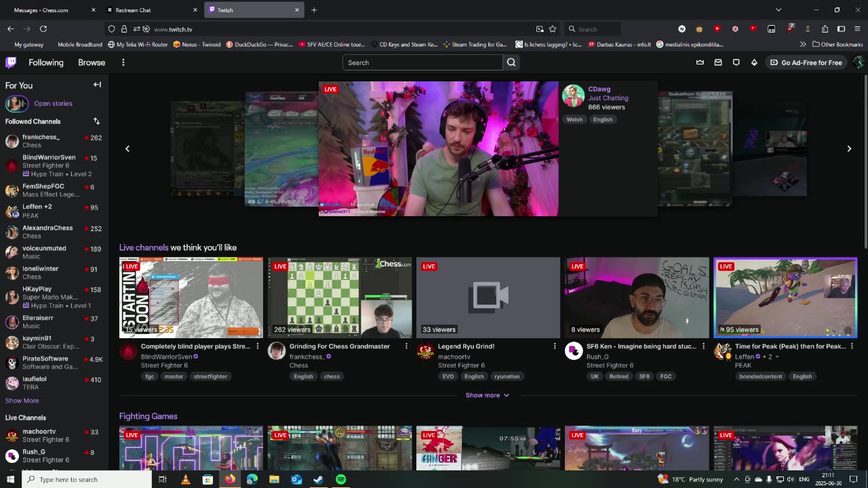This screenshot has height=488, width=868.
Task: Click Go Ad-Free for Free button
Action: pos(806,62)
